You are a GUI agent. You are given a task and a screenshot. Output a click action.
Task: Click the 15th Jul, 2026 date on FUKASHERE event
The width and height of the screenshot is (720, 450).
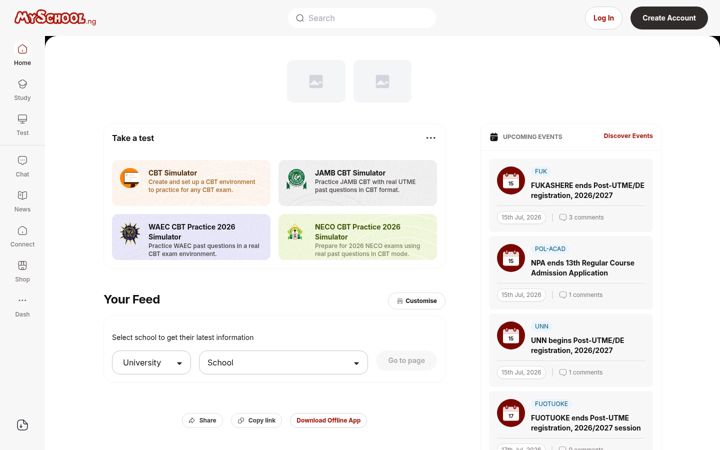click(521, 217)
